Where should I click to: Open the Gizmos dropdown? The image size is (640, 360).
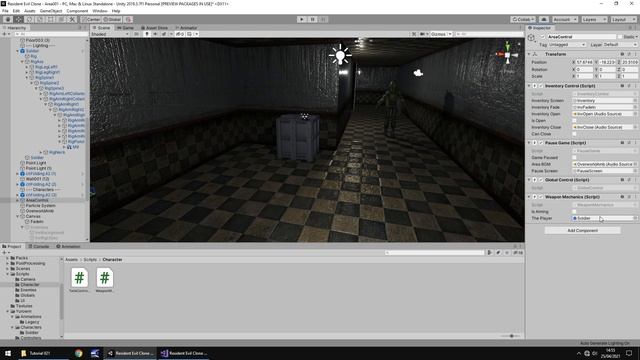pyautogui.click(x=441, y=34)
